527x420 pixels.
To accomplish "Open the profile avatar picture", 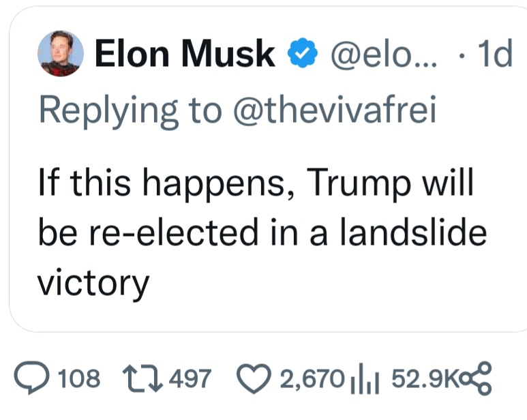I will coord(61,54).
